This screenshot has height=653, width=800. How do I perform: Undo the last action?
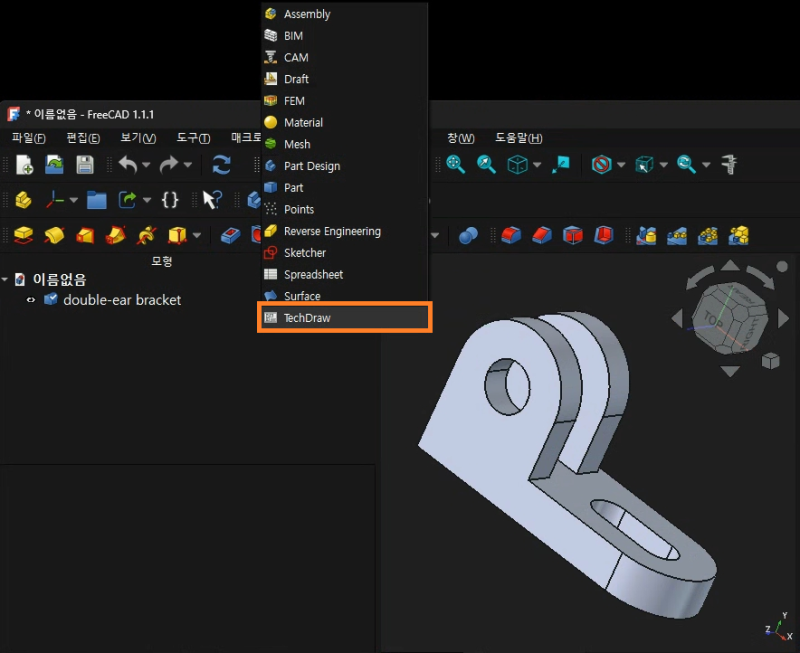click(128, 165)
